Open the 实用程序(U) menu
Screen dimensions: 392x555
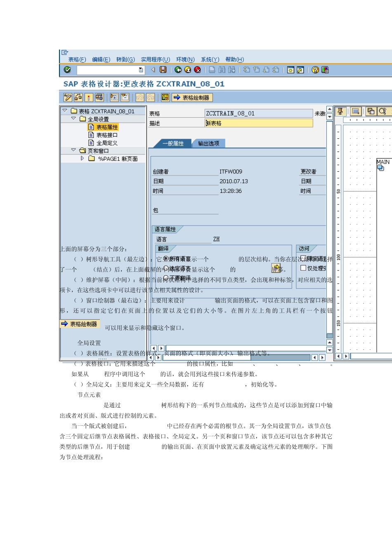[x=156, y=59]
